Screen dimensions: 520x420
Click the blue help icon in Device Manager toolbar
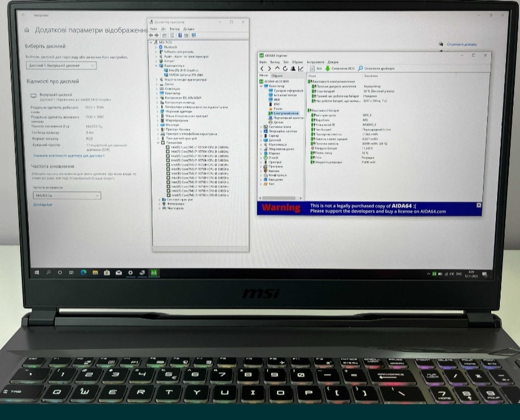pos(180,35)
